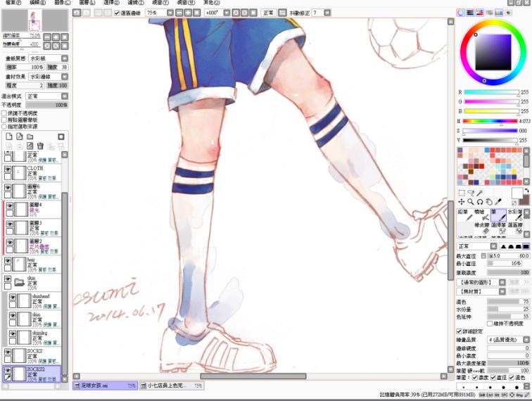Create a new linework layer

click(x=20, y=136)
